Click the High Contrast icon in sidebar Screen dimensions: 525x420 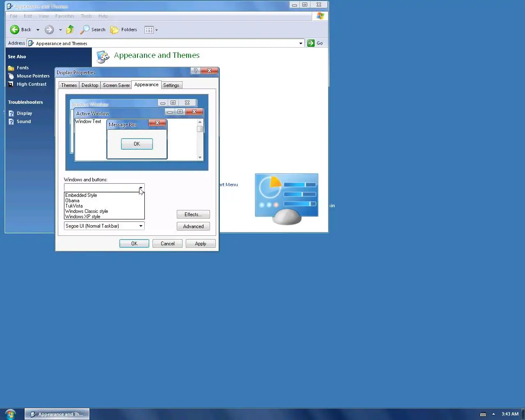11,84
